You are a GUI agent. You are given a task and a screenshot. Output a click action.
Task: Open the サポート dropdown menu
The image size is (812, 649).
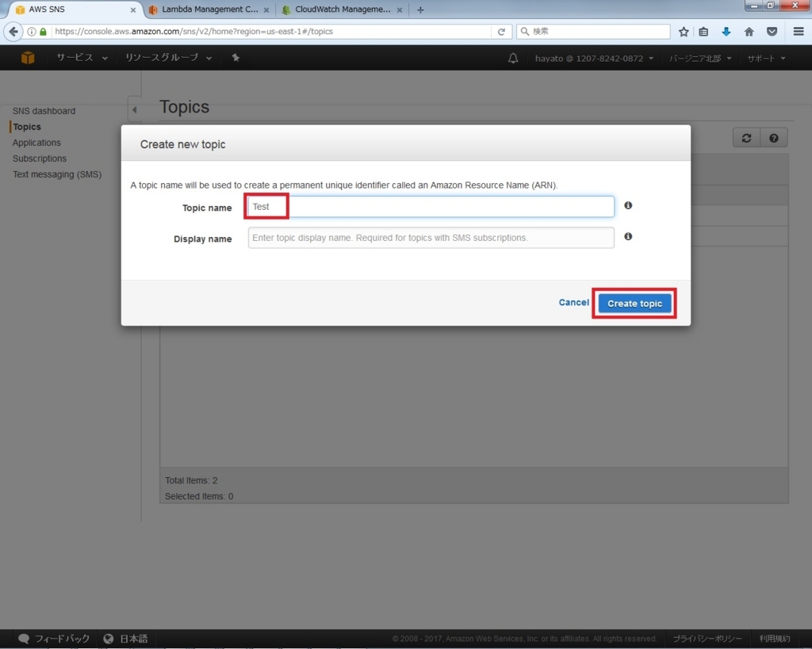point(766,59)
